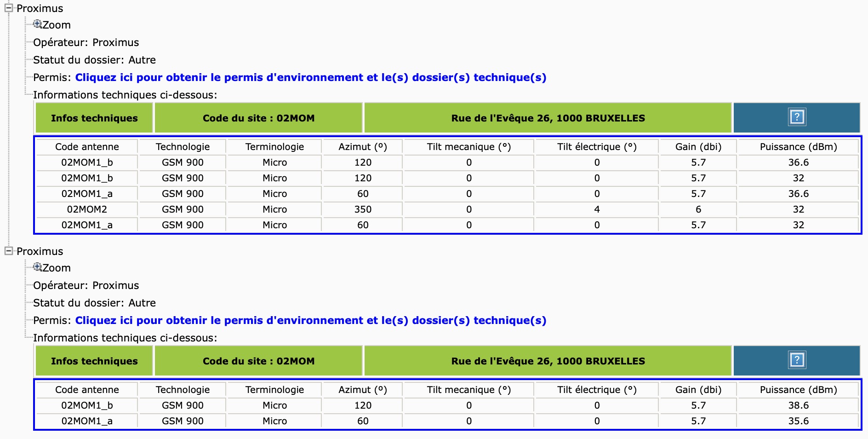
Task: Click second 'Rue de l'Evêque 26, 1000 BRUXELLES' header
Action: coord(548,361)
